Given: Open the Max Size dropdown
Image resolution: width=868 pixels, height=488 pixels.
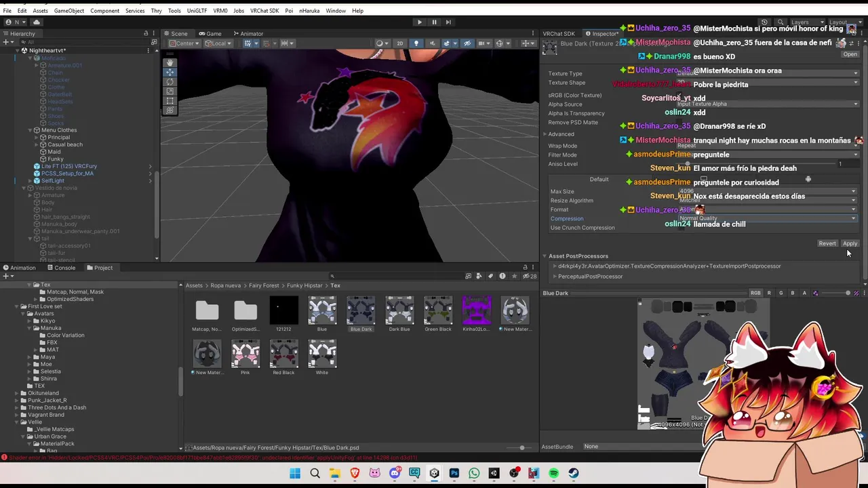Looking at the screenshot, I should point(766,191).
